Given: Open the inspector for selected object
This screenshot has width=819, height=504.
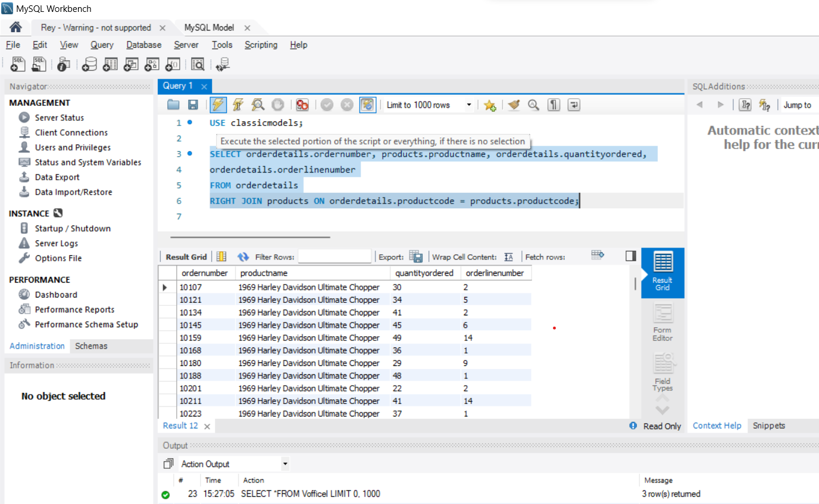Looking at the screenshot, I should pos(64,64).
